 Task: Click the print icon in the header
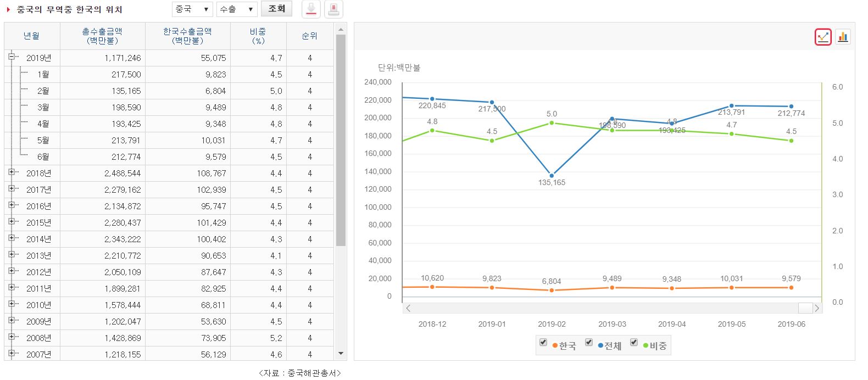[333, 9]
